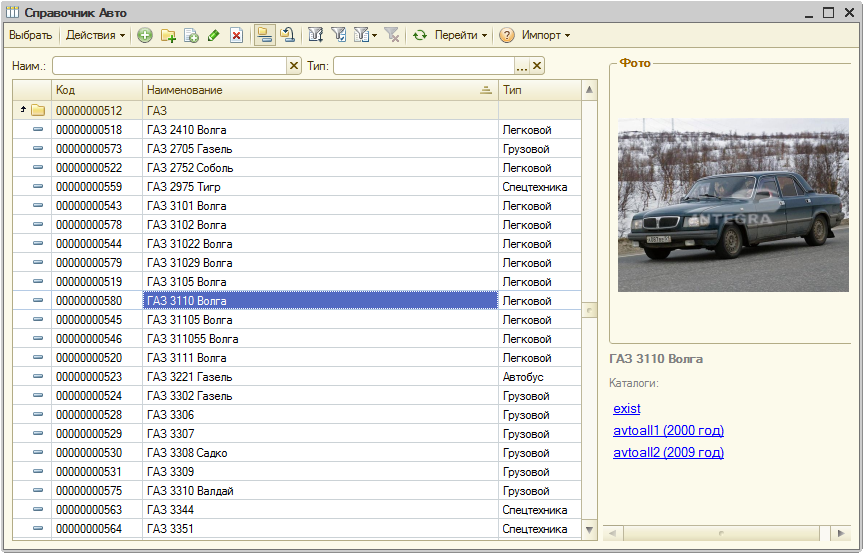Open the Действия menu
This screenshot has height=553, width=863.
pyautogui.click(x=95, y=35)
